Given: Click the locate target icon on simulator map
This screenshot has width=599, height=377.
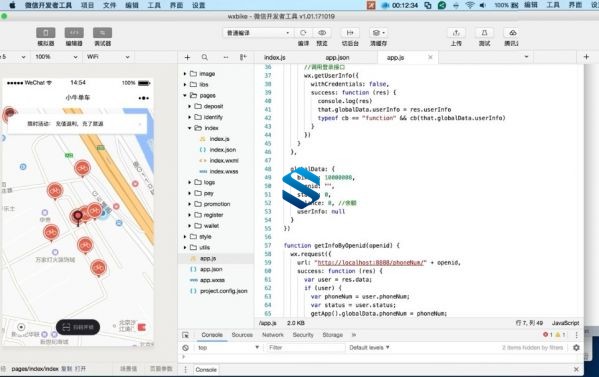Looking at the screenshot, I should (21, 327).
